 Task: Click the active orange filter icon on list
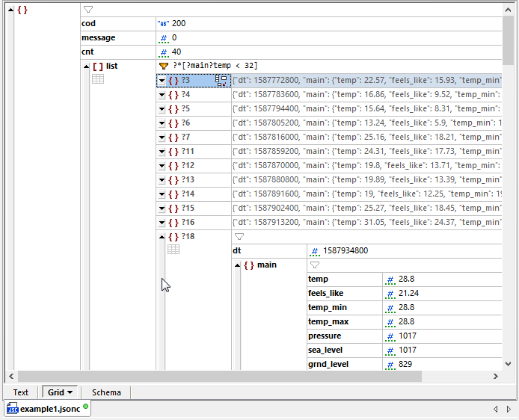[164, 66]
